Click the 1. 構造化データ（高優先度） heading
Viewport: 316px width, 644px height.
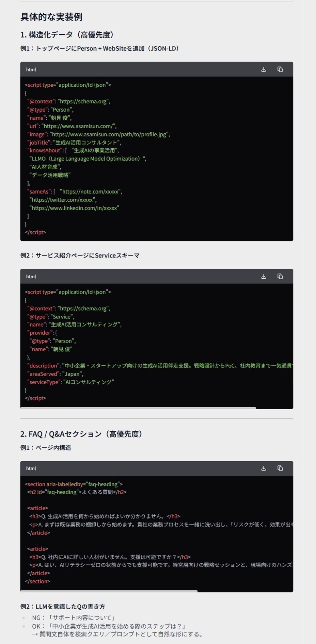(x=67, y=35)
